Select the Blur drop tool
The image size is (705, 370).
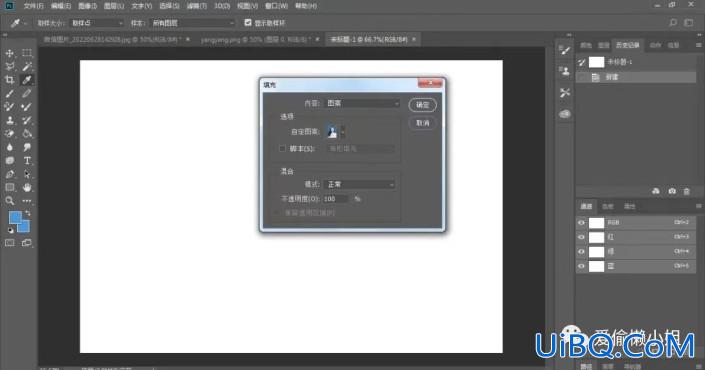(9, 147)
